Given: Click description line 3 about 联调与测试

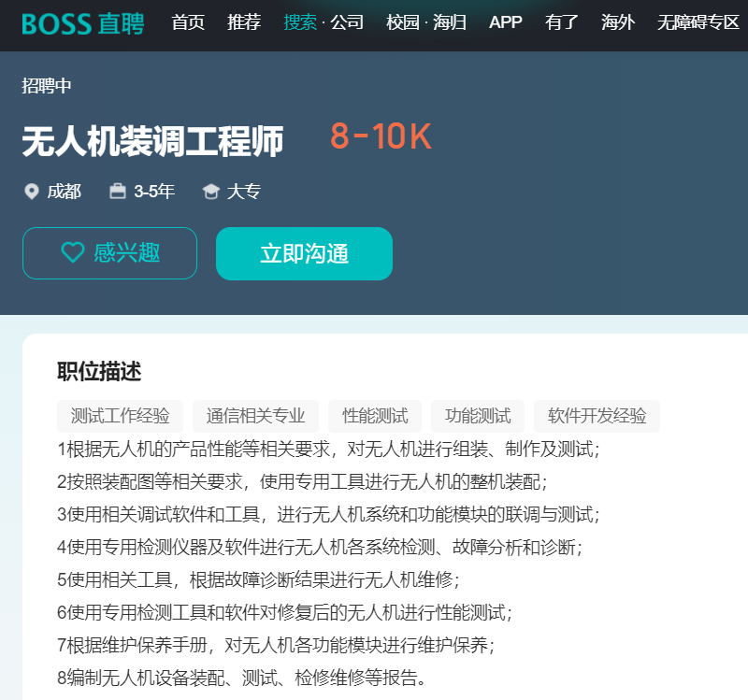Looking at the screenshot, I should tap(329, 515).
